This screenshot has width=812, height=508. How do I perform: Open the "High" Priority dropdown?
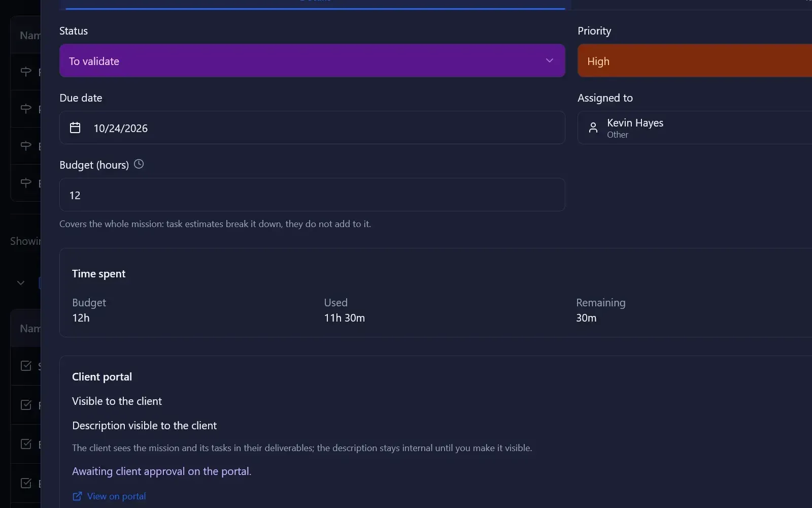pyautogui.click(x=695, y=60)
